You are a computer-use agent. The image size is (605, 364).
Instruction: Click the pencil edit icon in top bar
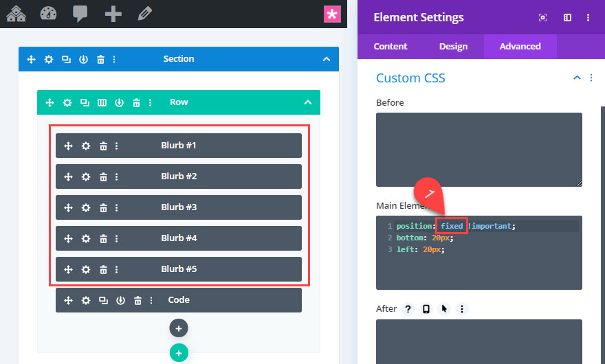(144, 14)
